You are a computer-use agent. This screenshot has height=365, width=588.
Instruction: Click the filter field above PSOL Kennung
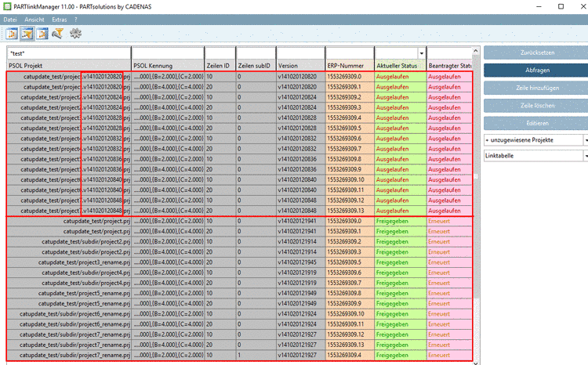coord(168,53)
